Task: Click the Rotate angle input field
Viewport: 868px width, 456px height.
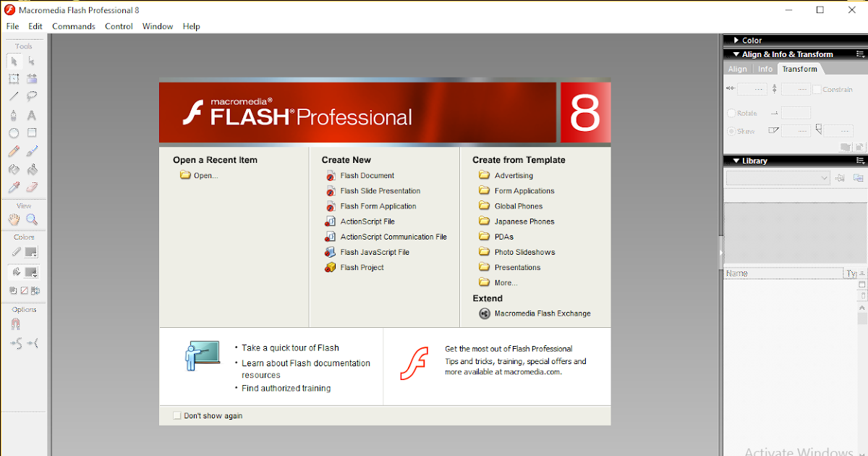Action: (796, 113)
